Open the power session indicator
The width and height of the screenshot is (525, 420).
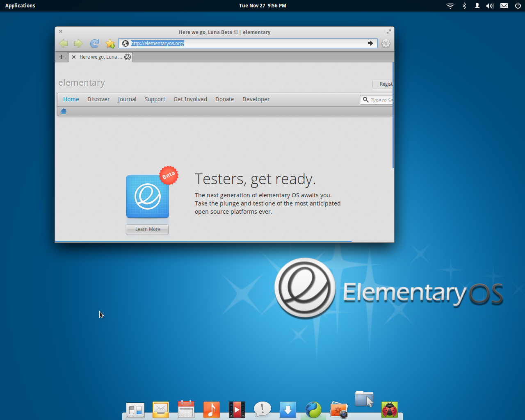tap(518, 6)
